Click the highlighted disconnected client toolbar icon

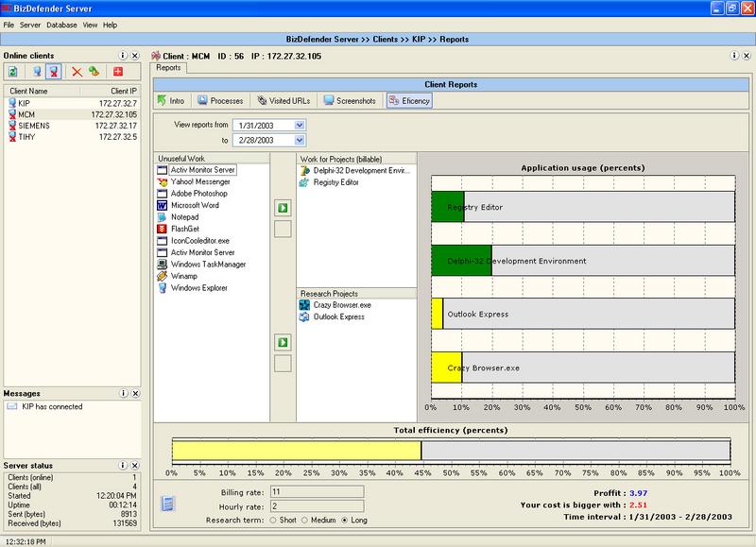(54, 72)
